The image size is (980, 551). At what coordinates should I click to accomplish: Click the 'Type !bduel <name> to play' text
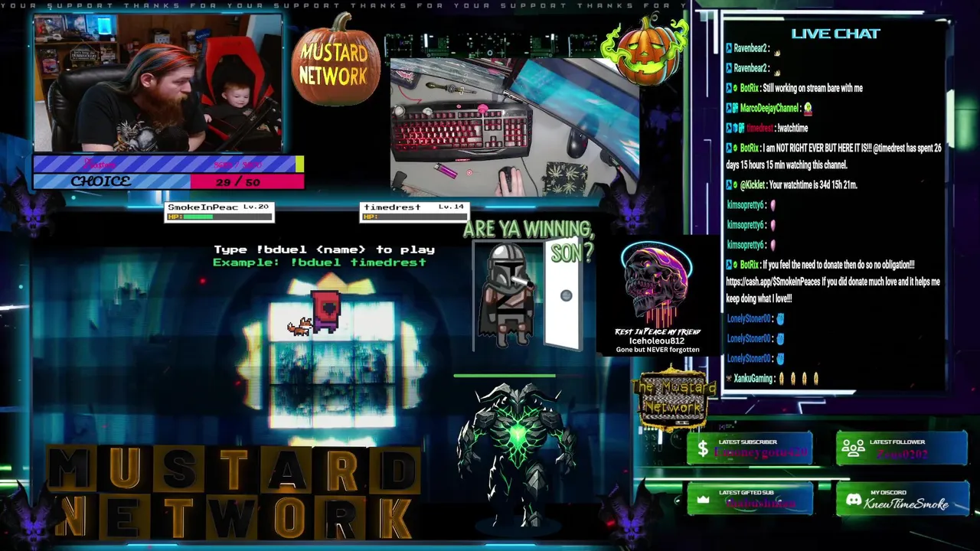point(324,249)
